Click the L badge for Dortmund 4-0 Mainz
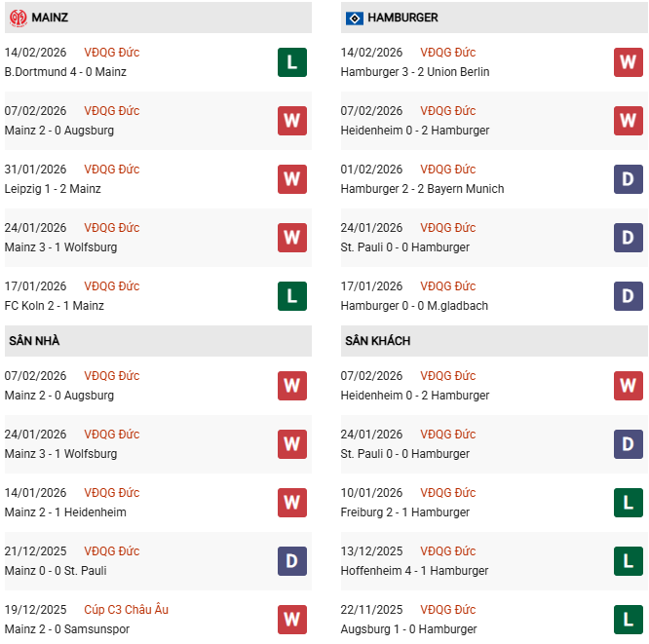The height and width of the screenshot is (644, 649). [291, 62]
